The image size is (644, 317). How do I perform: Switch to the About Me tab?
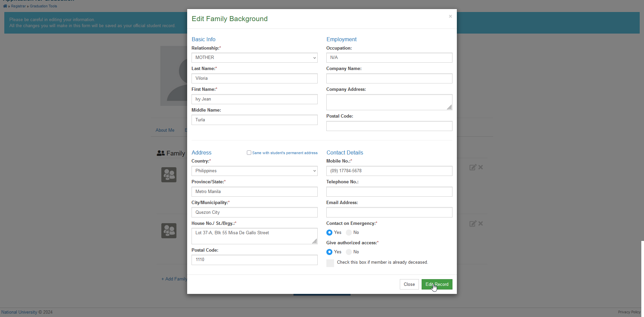(x=165, y=130)
